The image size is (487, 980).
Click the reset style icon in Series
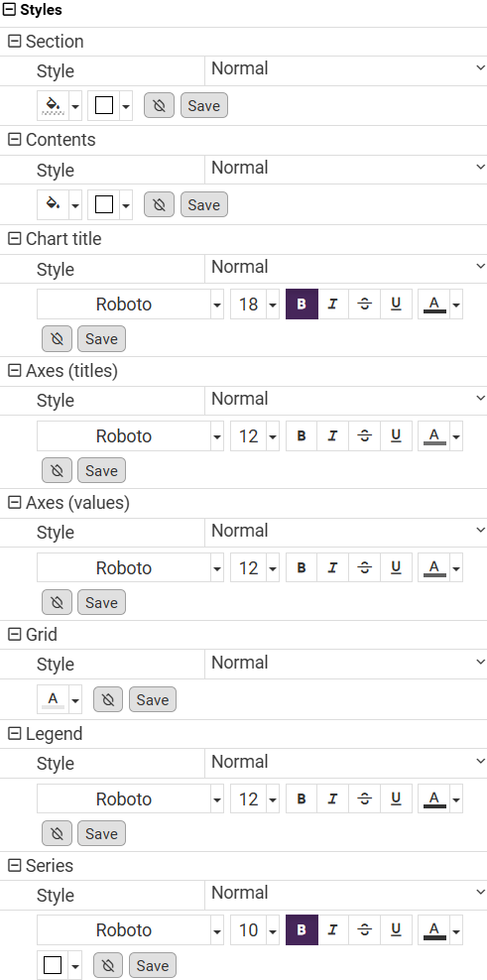[107, 966]
